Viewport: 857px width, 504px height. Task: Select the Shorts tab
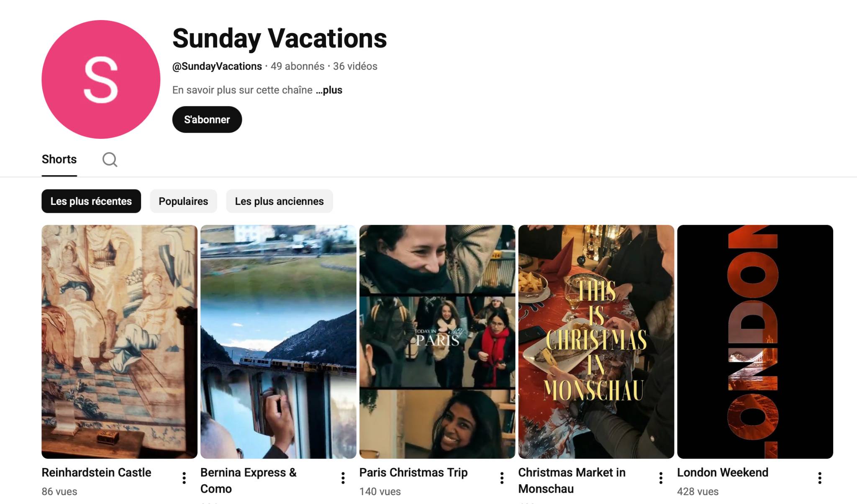tap(59, 159)
